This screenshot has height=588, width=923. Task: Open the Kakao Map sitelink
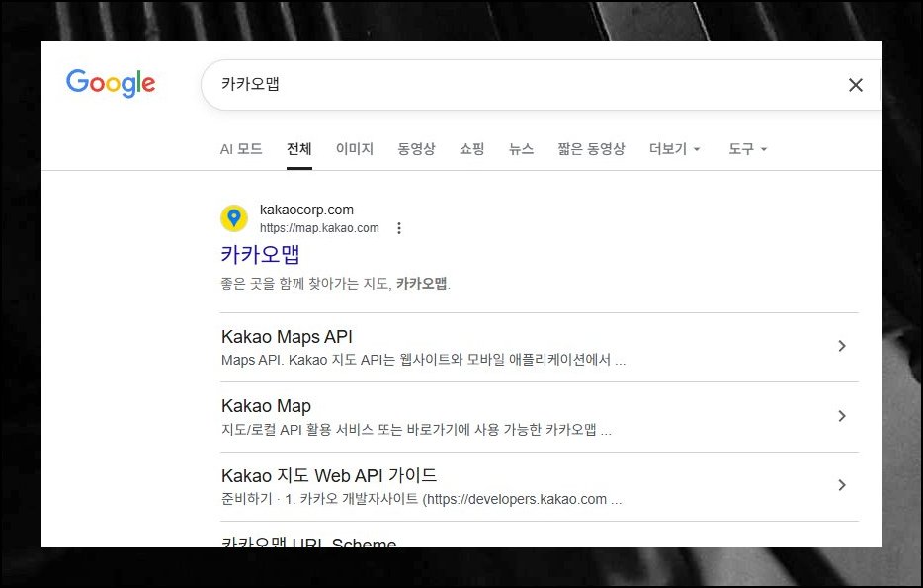click(266, 406)
